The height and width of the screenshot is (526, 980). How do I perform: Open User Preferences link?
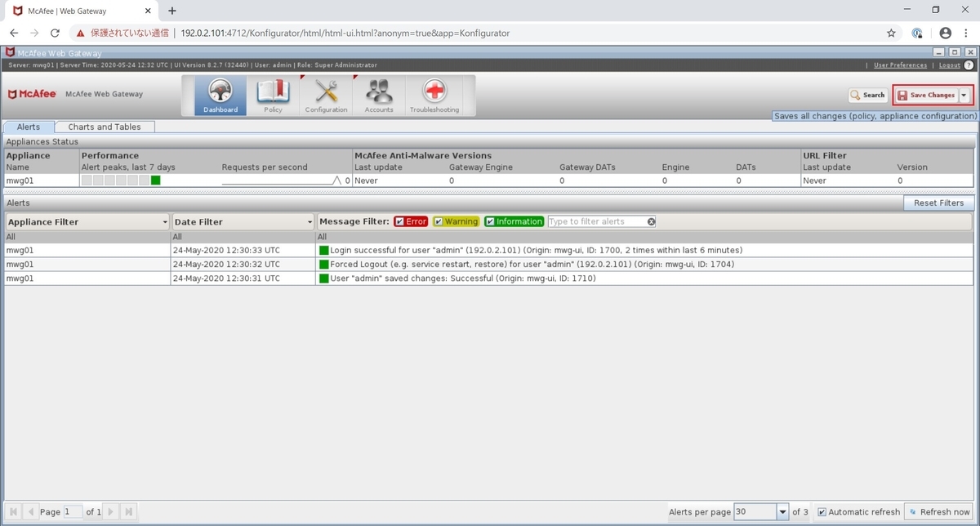[900, 65]
